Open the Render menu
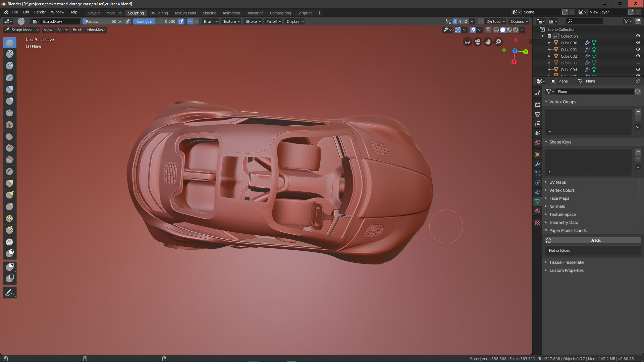The height and width of the screenshot is (362, 644). coord(40,12)
